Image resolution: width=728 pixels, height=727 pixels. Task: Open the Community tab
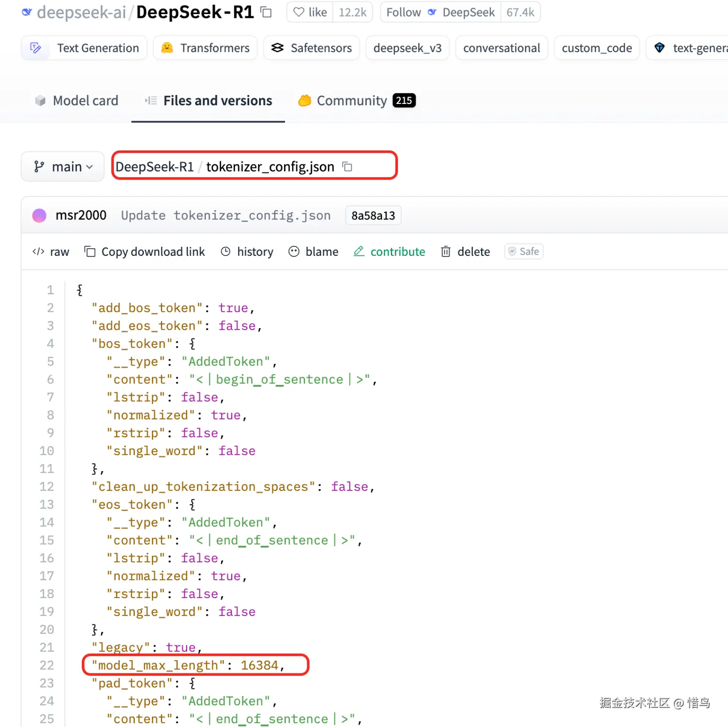pyautogui.click(x=356, y=101)
